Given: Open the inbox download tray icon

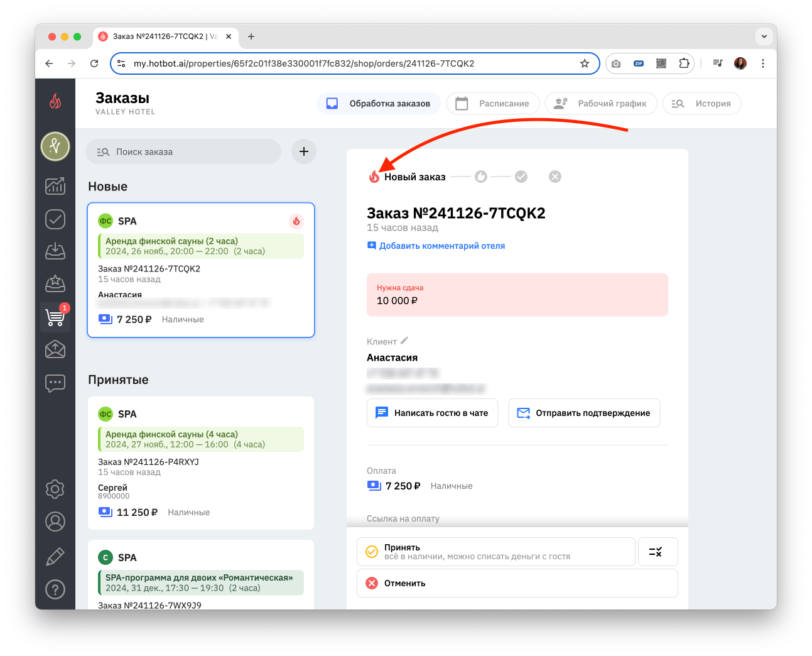Looking at the screenshot, I should (55, 251).
